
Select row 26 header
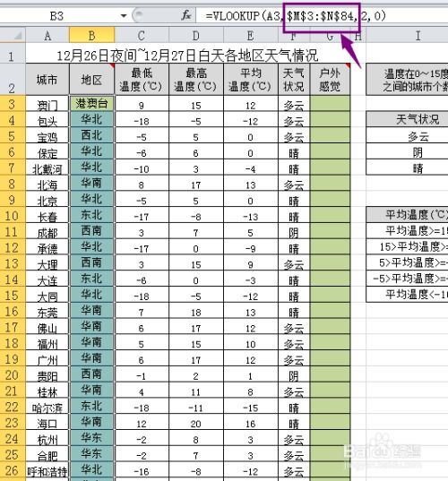tap(13, 470)
